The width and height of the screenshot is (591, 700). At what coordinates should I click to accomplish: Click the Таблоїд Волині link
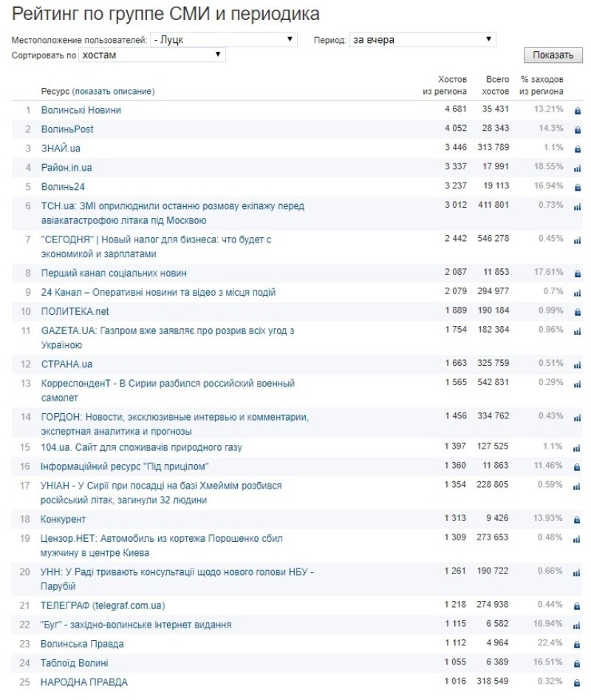click(x=75, y=664)
